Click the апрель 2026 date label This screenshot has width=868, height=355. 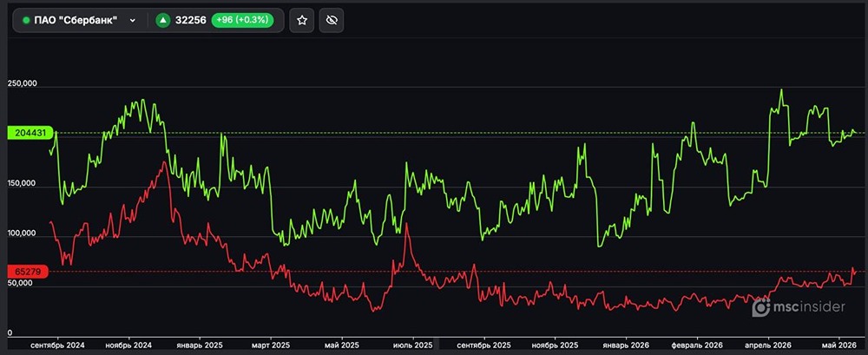[768, 345]
